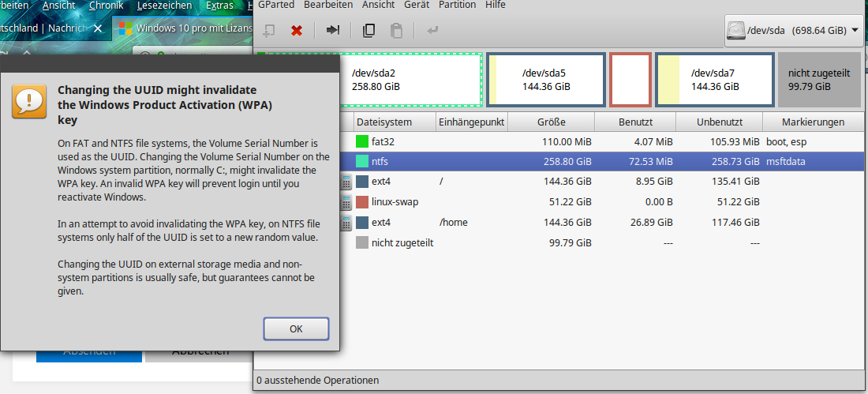Click the gray nicht zugeteilt color swatch
Viewport: 868px width, 394px height.
pos(362,242)
